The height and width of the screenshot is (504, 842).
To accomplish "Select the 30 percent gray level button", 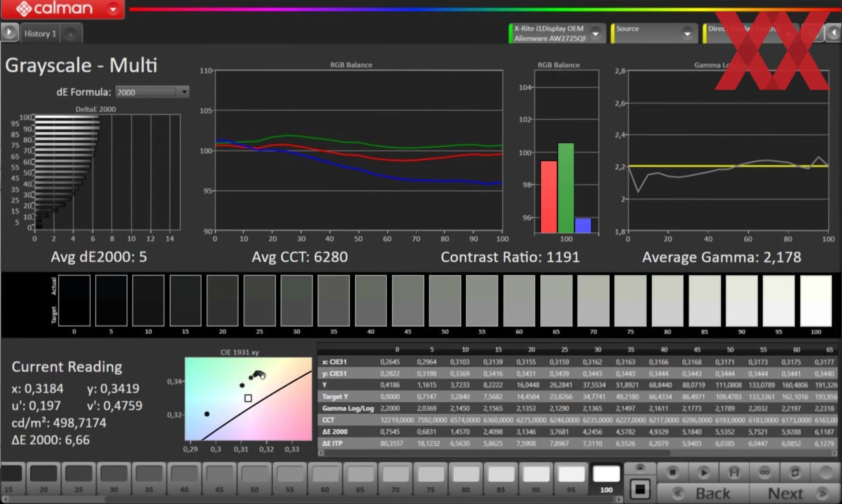I will coord(114,479).
